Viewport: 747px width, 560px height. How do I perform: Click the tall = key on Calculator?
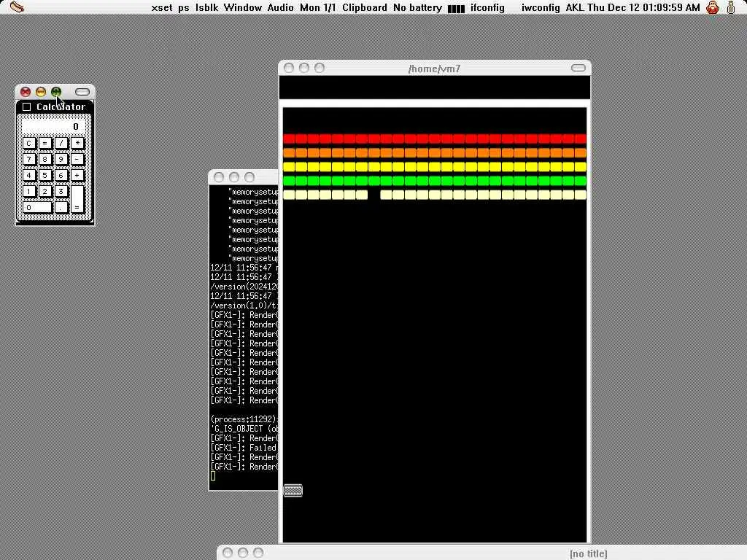click(x=77, y=200)
